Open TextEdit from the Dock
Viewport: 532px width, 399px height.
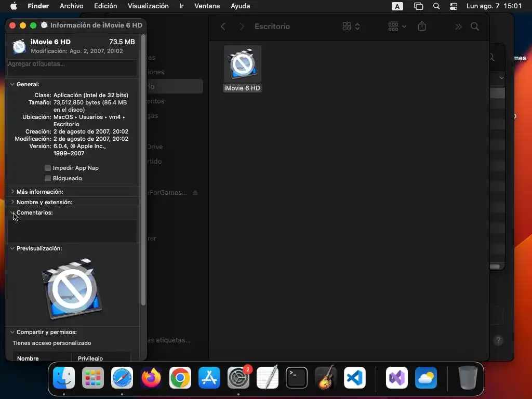click(x=268, y=378)
